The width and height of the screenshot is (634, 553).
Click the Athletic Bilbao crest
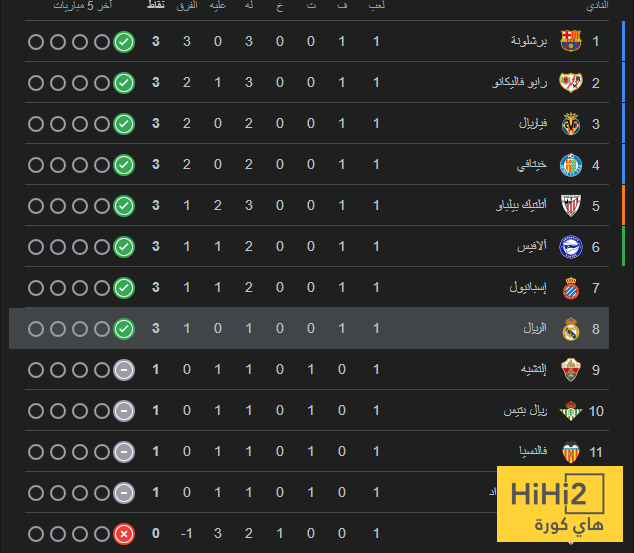[x=571, y=205]
